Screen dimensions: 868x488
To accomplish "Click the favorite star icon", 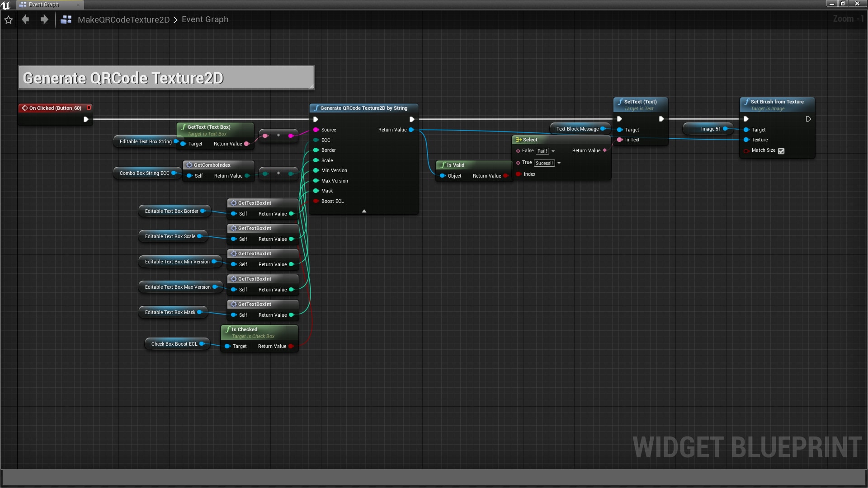I will coord(8,20).
